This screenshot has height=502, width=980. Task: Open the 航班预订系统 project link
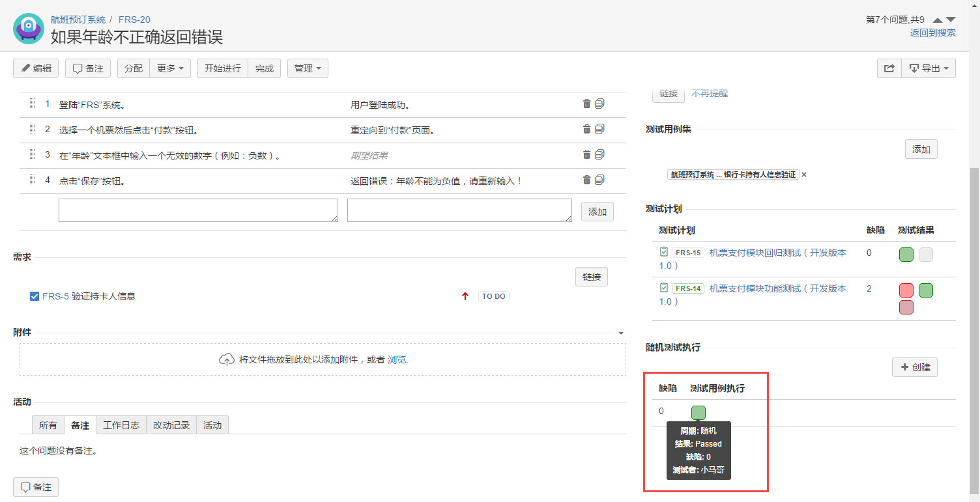[78, 20]
